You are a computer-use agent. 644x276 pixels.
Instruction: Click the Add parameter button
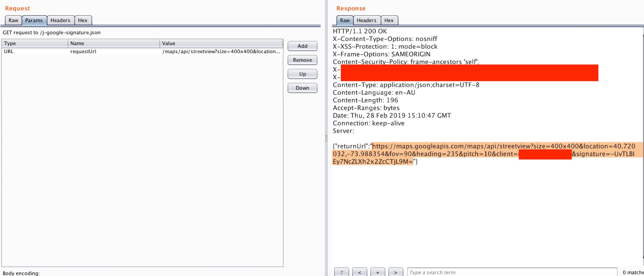pos(302,46)
